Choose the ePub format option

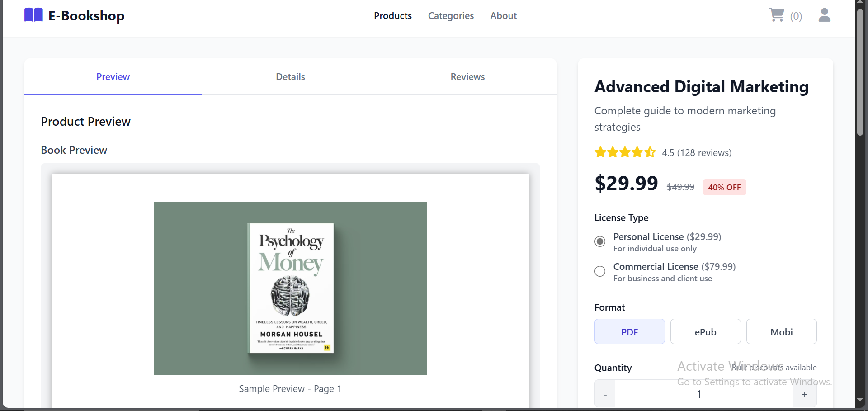tap(705, 332)
